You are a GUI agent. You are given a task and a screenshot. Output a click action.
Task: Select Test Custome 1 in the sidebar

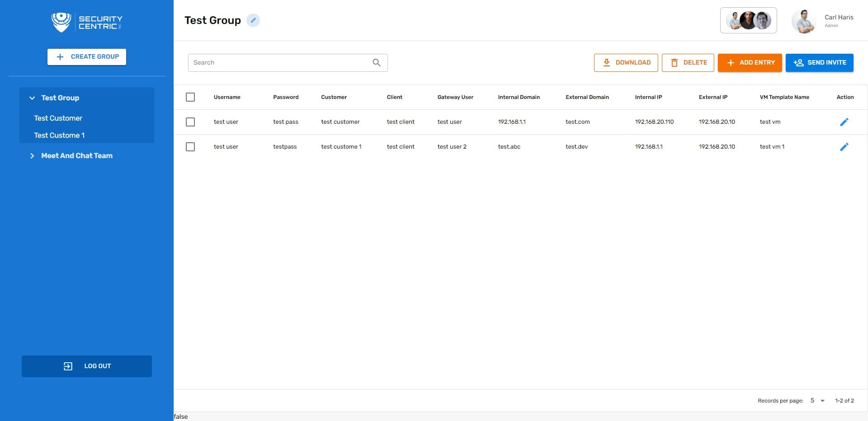tap(59, 136)
